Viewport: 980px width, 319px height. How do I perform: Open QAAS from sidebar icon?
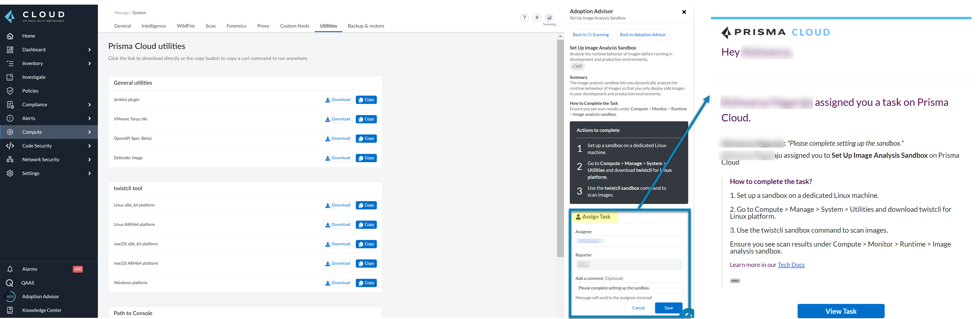10,283
